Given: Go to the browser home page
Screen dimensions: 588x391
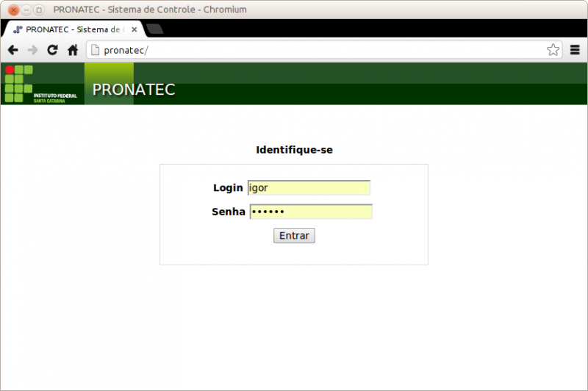Looking at the screenshot, I should (x=73, y=50).
